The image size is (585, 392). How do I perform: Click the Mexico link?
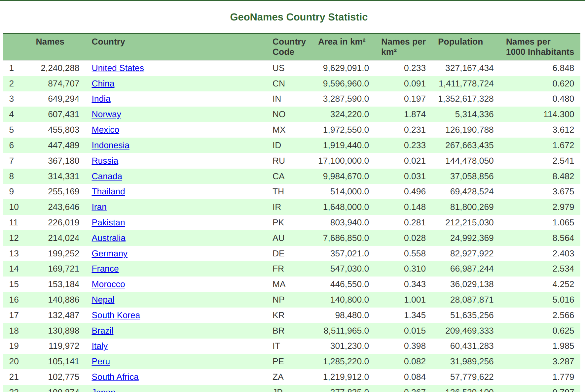(x=105, y=130)
